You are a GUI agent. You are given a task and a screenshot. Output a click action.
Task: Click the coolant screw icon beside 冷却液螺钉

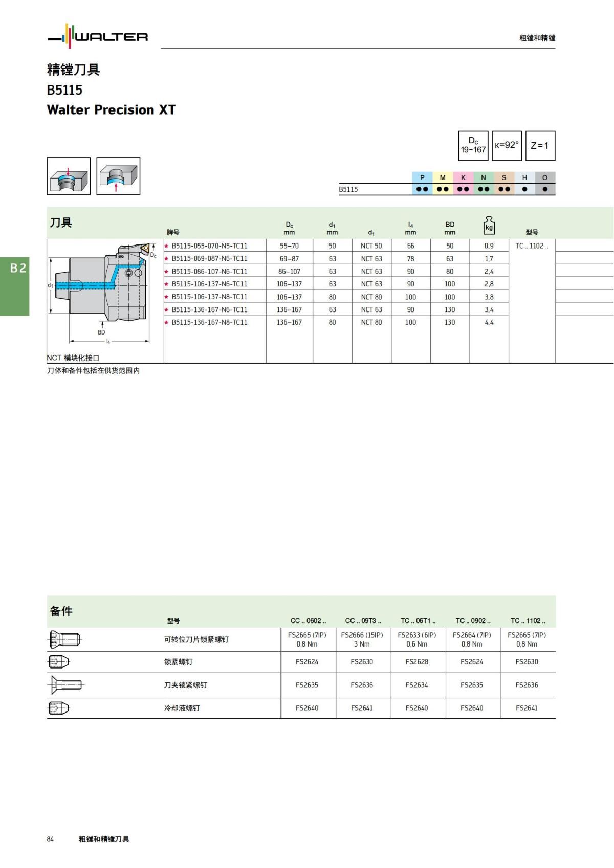tap(58, 708)
